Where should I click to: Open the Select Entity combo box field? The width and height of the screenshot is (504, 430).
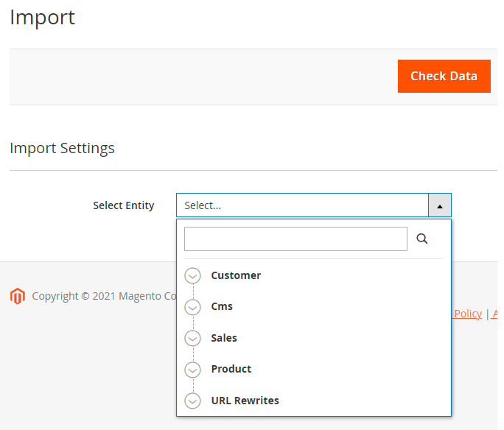pos(302,205)
